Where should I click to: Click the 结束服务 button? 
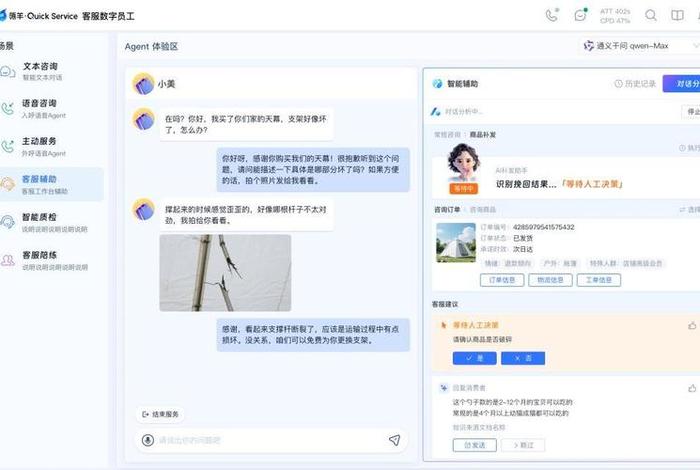pyautogui.click(x=160, y=414)
